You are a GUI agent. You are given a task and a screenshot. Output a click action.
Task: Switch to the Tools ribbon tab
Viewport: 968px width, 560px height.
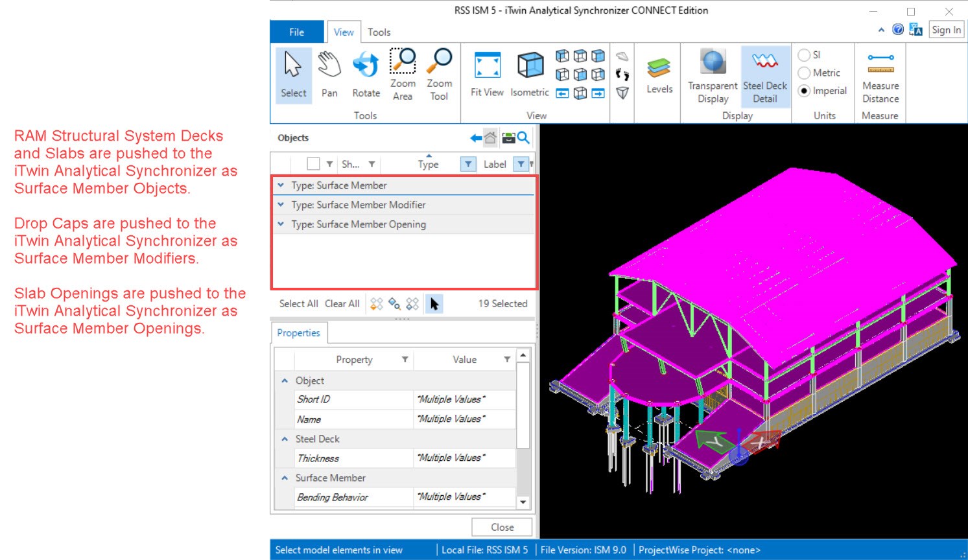379,32
